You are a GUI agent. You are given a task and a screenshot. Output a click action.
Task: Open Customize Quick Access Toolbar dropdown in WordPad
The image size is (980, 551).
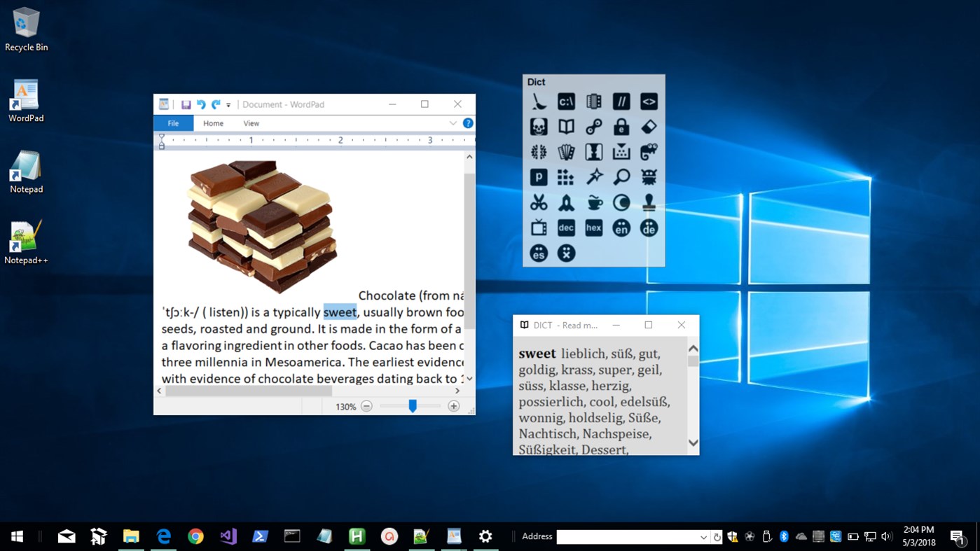(228, 105)
